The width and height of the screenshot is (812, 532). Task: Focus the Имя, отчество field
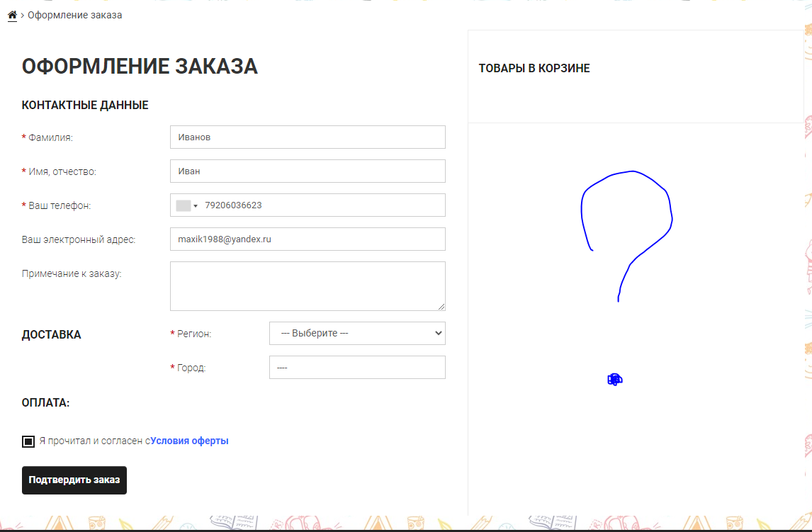[x=308, y=171]
